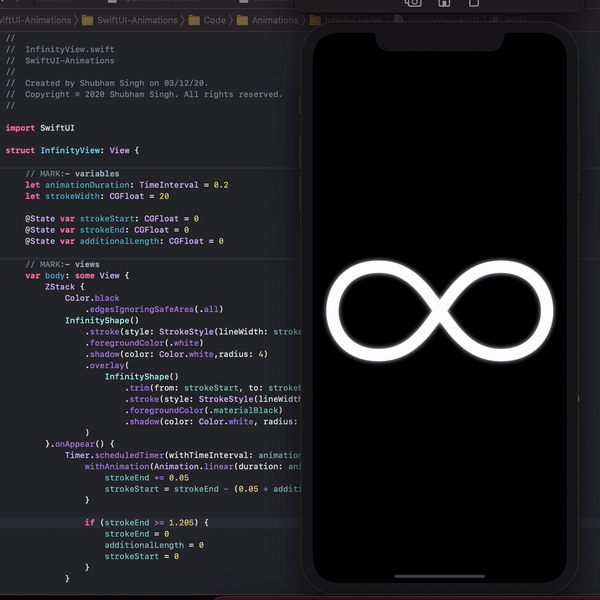This screenshot has height=600, width=600.
Task: Open the InfinityLoader breadcrumb behind the simulator
Action: (x=346, y=20)
